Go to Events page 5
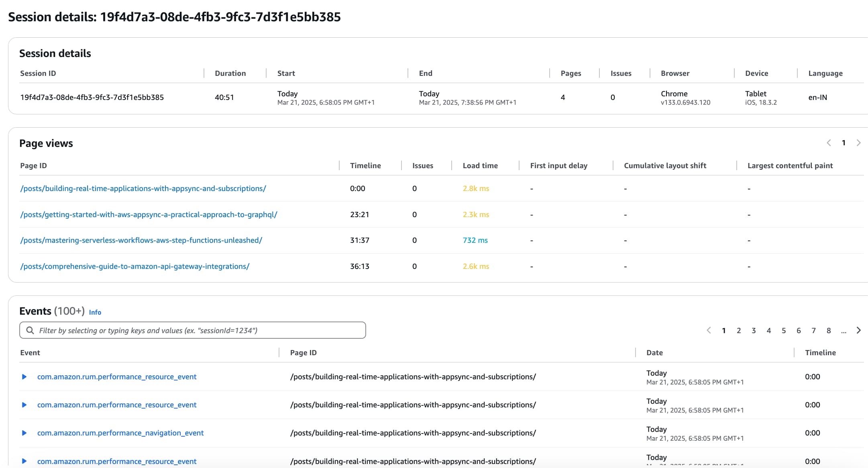This screenshot has height=468, width=868. coord(784,331)
